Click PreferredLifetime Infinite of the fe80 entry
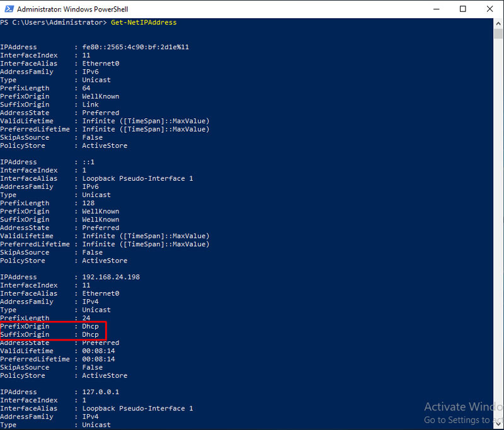 pos(146,130)
